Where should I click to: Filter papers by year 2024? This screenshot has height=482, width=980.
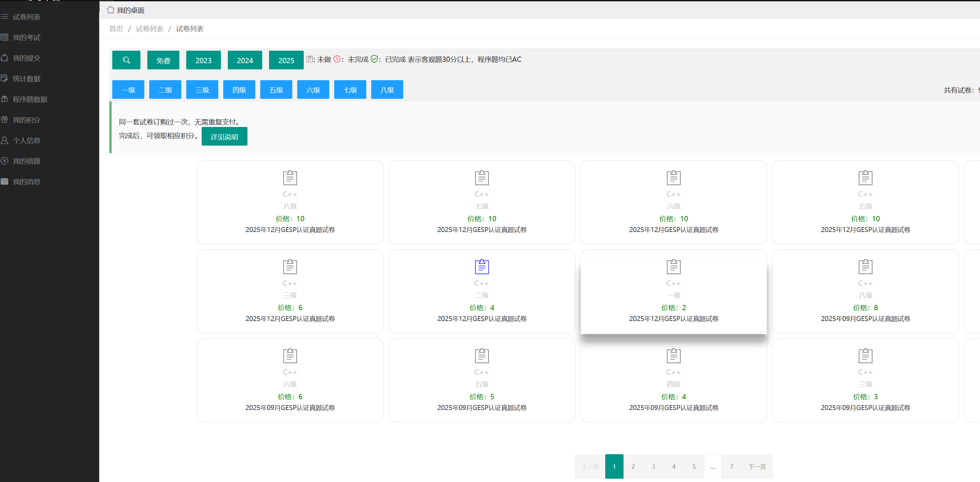(245, 60)
